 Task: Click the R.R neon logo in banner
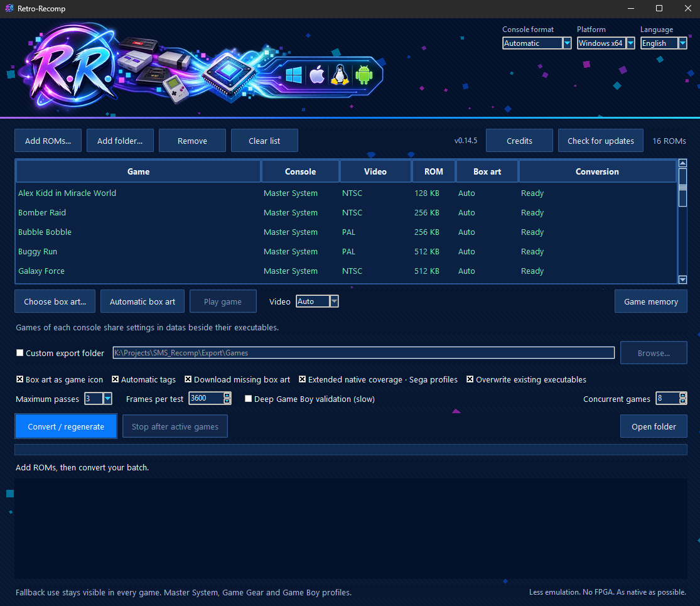point(72,67)
